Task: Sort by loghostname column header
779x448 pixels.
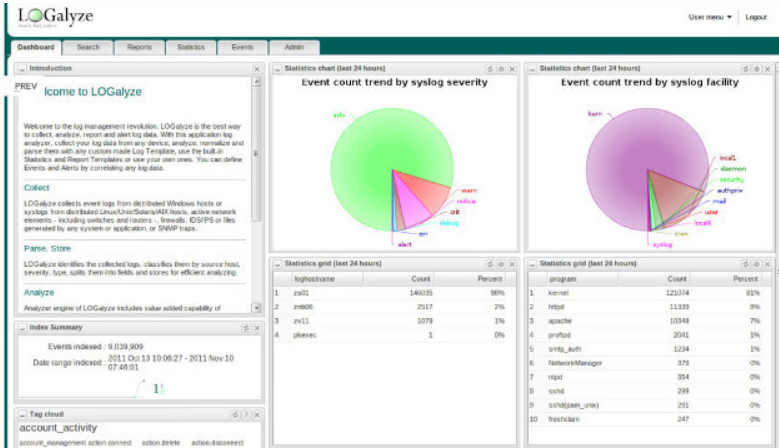Action: point(327,279)
